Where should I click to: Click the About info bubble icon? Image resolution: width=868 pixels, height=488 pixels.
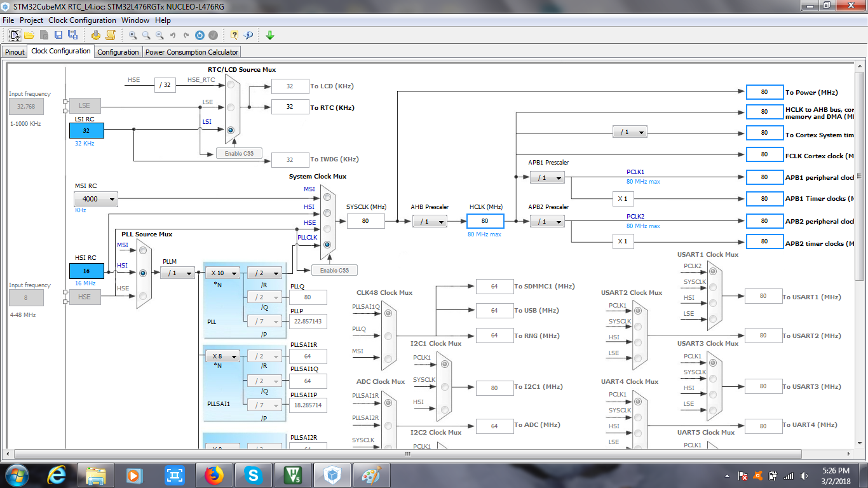tap(248, 35)
